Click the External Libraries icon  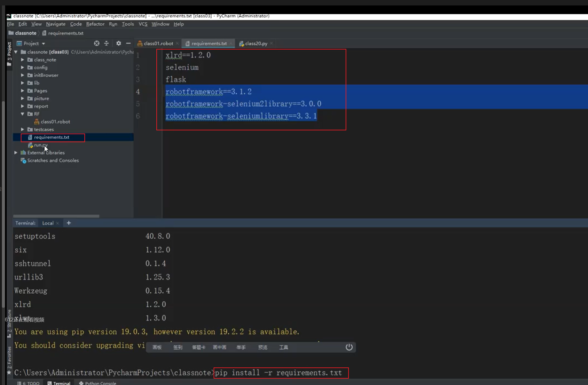pyautogui.click(x=23, y=153)
